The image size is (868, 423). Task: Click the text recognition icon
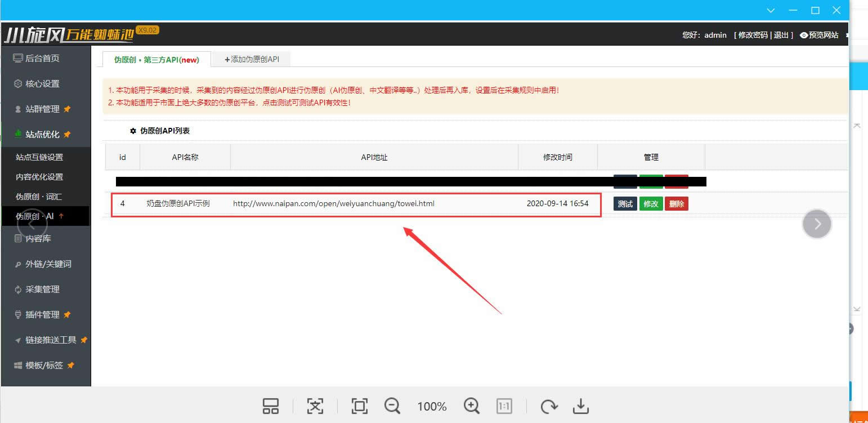315,406
